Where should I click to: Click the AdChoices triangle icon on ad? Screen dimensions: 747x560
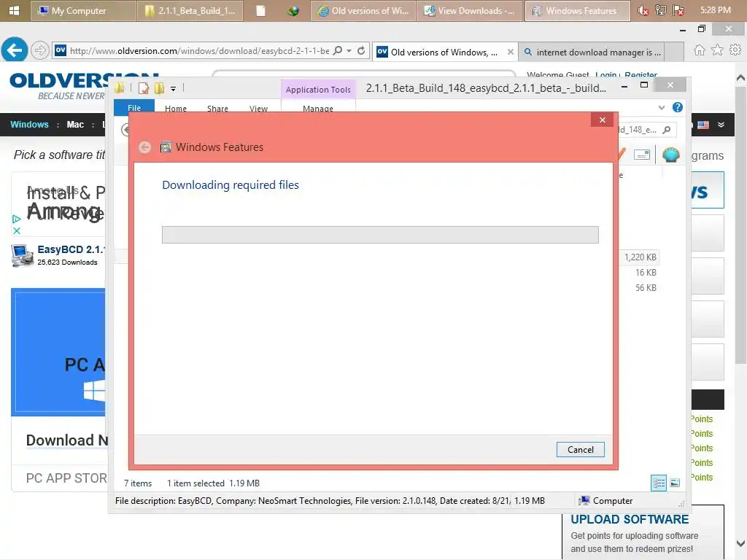[x=17, y=219]
